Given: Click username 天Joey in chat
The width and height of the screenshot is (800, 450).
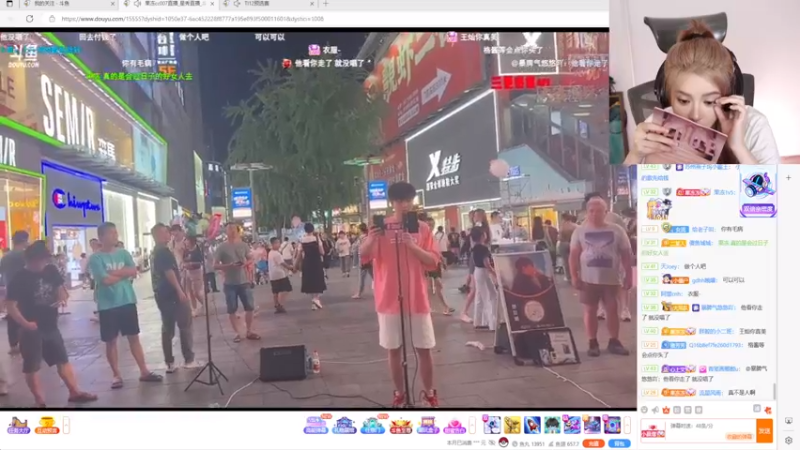Looking at the screenshot, I should pyautogui.click(x=669, y=266).
